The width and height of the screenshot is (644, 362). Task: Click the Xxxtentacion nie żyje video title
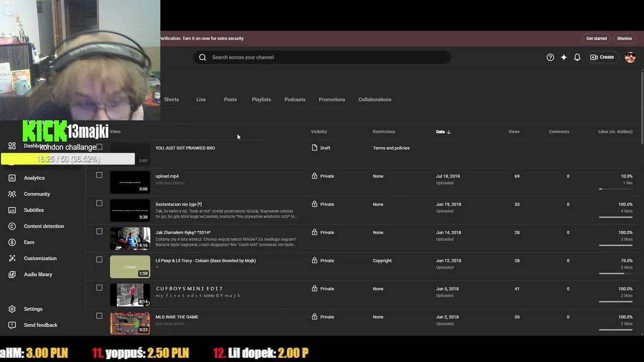click(179, 204)
